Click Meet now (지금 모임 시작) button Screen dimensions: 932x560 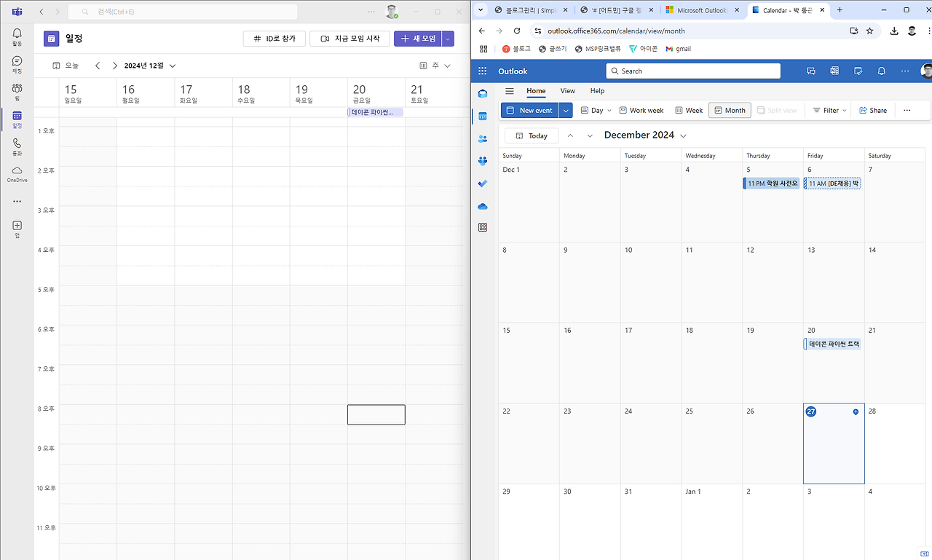(349, 39)
